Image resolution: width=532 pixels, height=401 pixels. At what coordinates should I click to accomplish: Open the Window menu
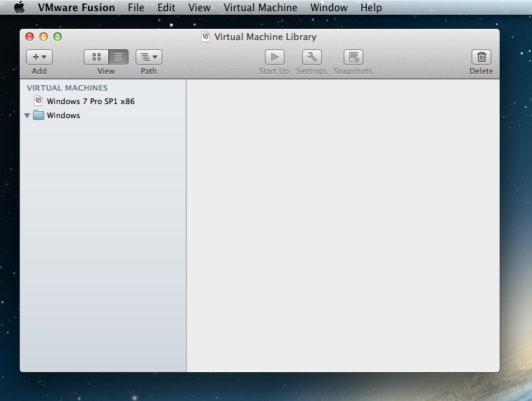329,8
